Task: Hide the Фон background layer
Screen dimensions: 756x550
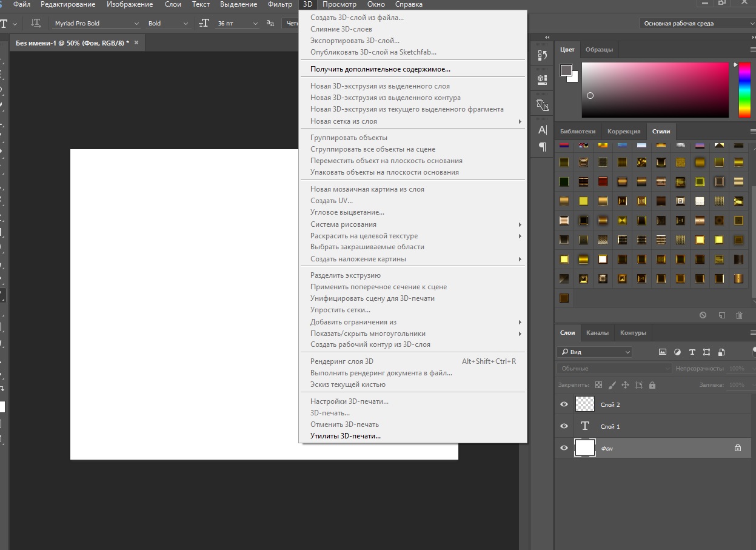Action: click(564, 448)
